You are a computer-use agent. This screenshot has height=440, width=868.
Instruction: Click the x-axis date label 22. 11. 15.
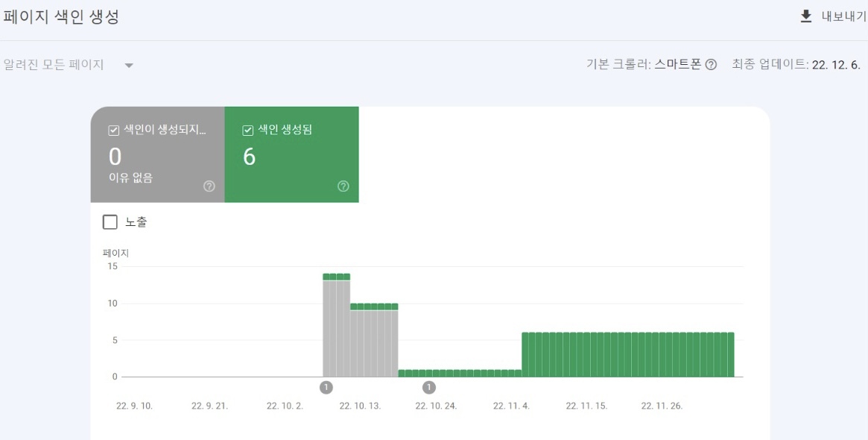click(586, 406)
